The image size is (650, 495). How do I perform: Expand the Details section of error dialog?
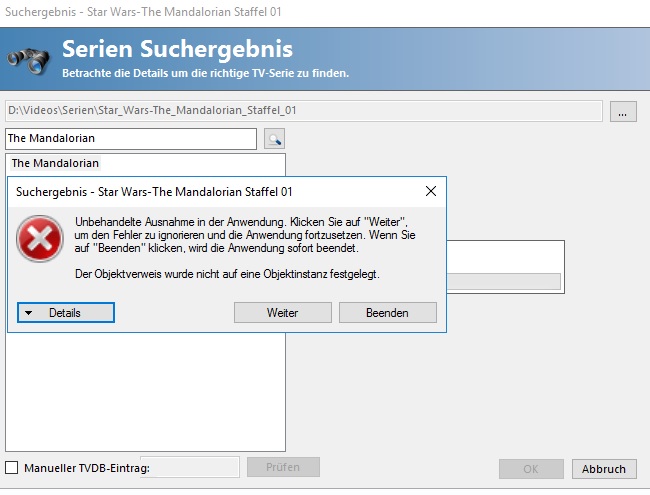[66, 313]
